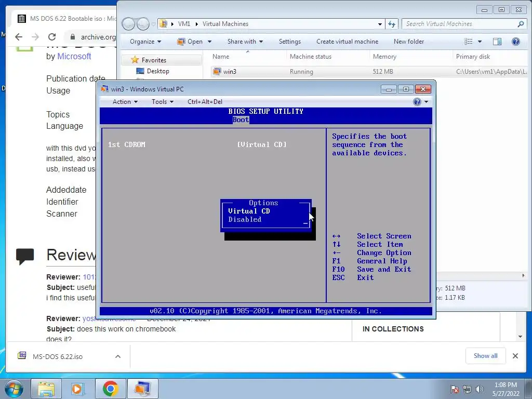Click Create virtual machine
The image size is (532, 399).
[x=347, y=42]
